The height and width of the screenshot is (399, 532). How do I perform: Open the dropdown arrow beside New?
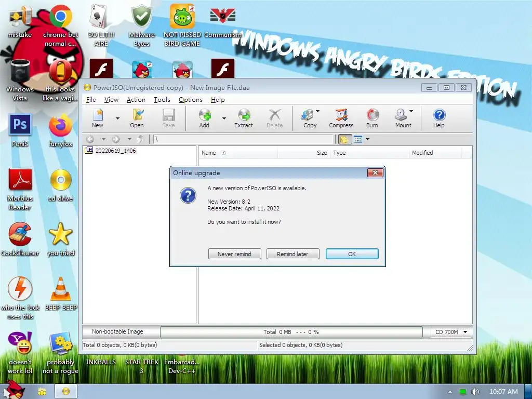point(117,118)
